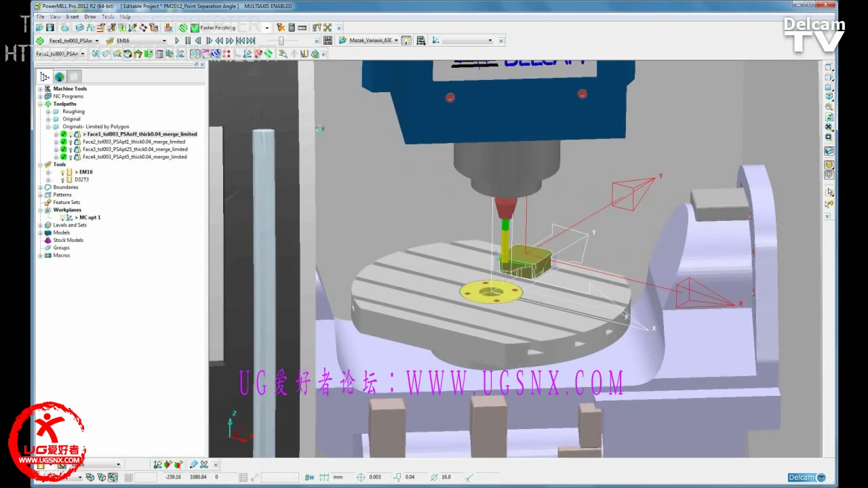Open the View menu
Image resolution: width=868 pixels, height=488 pixels.
(56, 16)
